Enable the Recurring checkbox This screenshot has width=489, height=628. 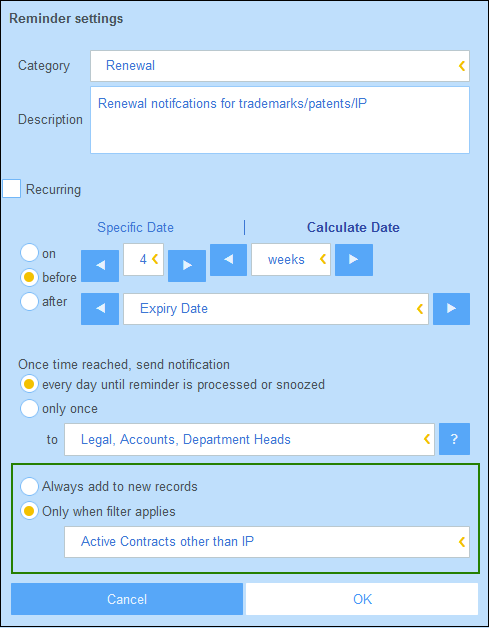(12, 189)
